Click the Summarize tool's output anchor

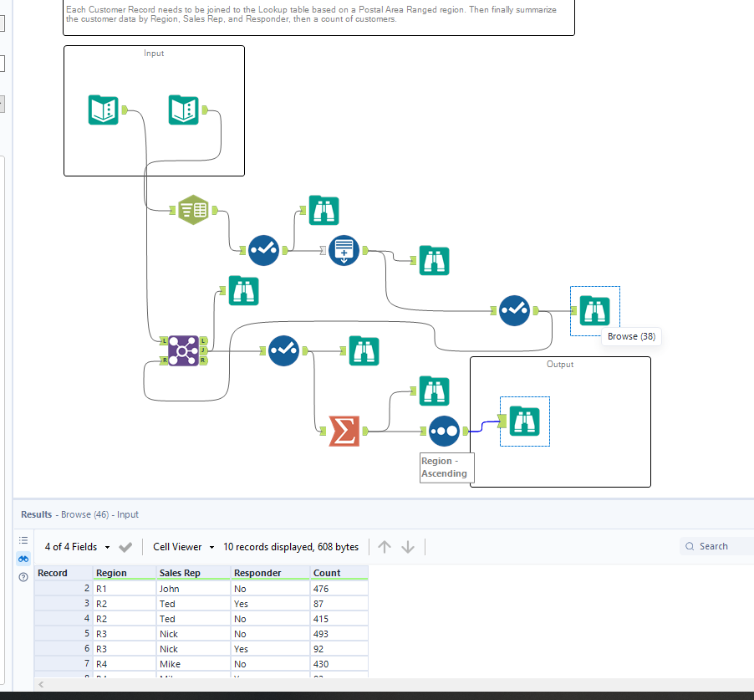365,431
